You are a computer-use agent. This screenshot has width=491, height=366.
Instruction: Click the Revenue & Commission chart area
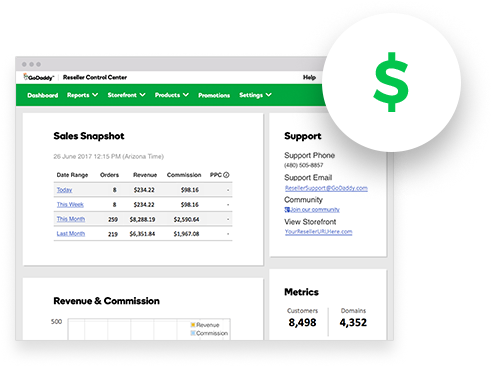[x=149, y=329]
